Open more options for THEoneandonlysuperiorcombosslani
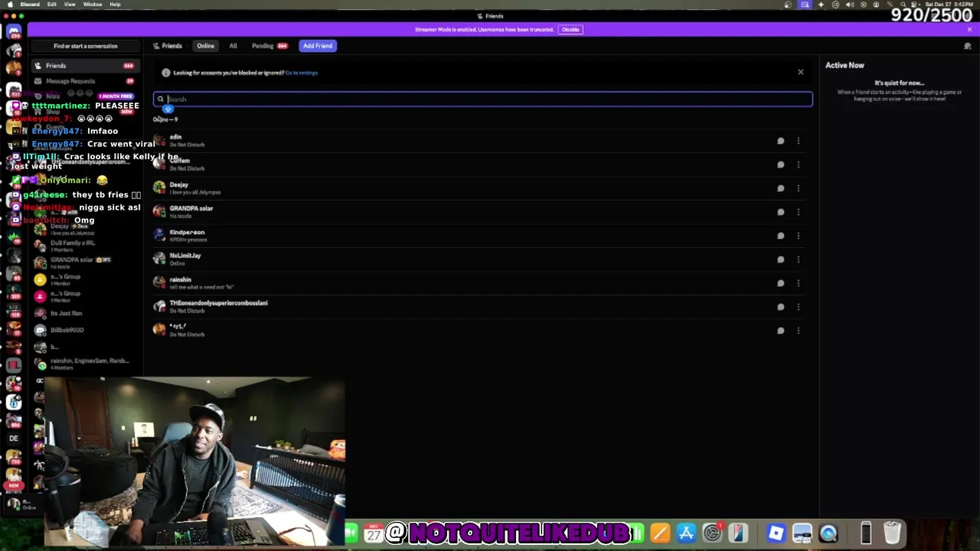980x551 pixels. pos(798,307)
